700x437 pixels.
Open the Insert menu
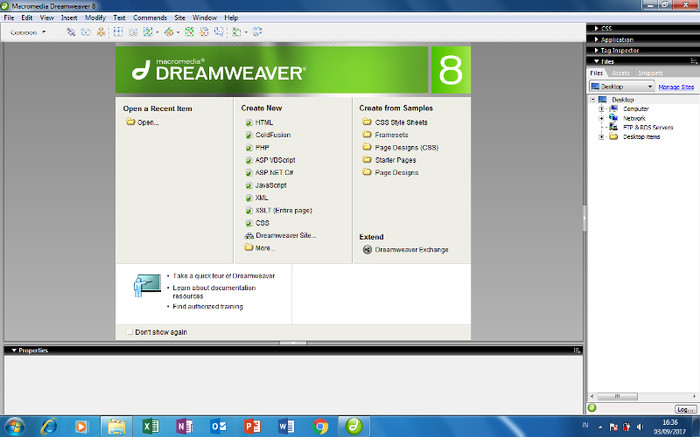69,18
